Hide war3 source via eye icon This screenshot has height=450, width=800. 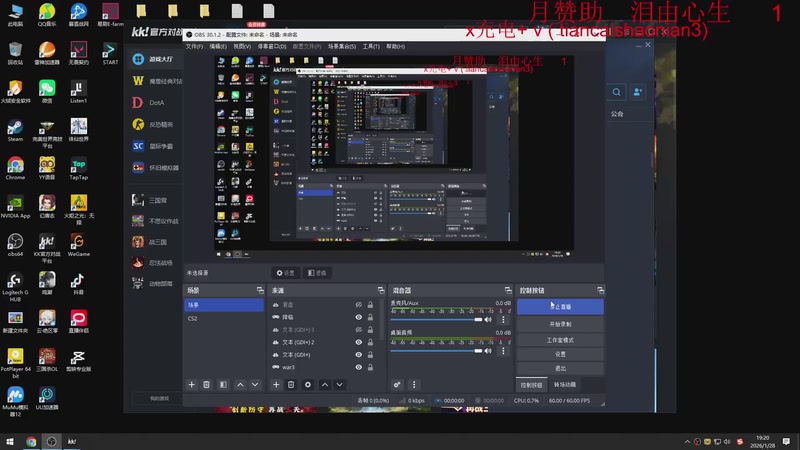[359, 367]
